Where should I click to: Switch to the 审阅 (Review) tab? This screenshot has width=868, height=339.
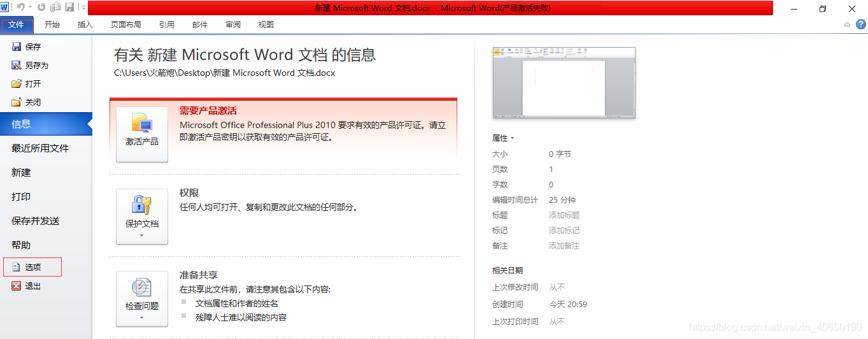coord(233,25)
